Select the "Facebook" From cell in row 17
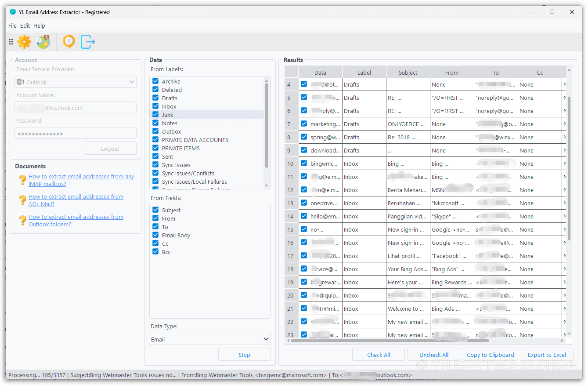Screen dimensions: 588x385 (x=452, y=256)
